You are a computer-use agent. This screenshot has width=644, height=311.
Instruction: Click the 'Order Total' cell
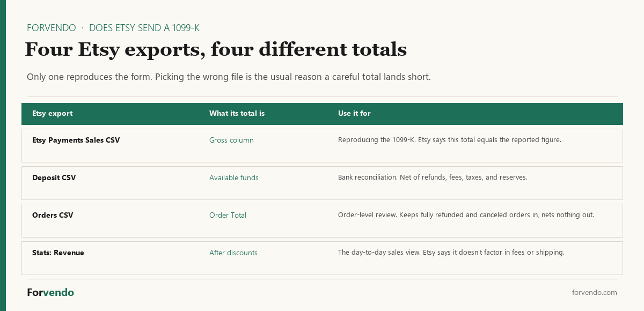[x=228, y=215]
